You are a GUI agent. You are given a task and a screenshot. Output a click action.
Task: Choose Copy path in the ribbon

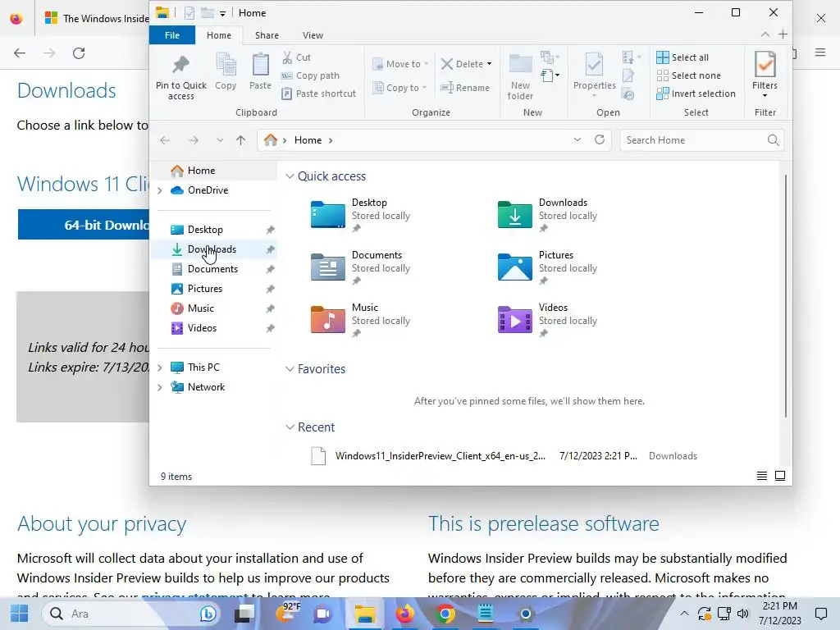(x=311, y=75)
